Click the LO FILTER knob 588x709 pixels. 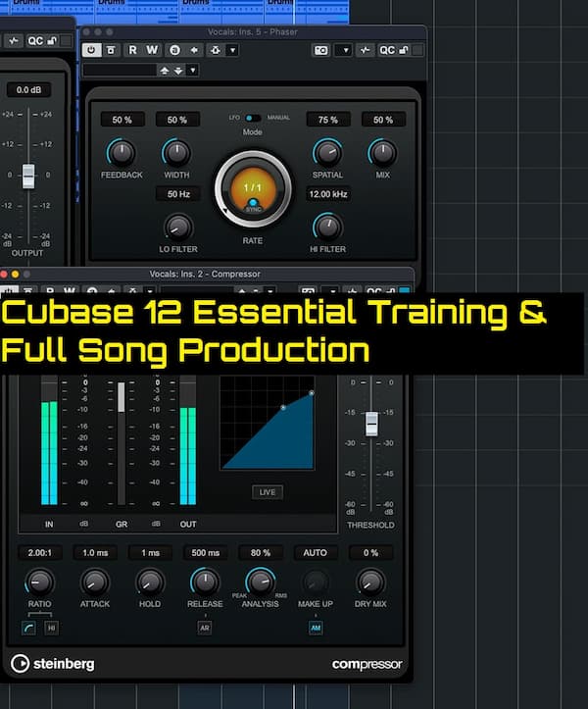click(178, 227)
